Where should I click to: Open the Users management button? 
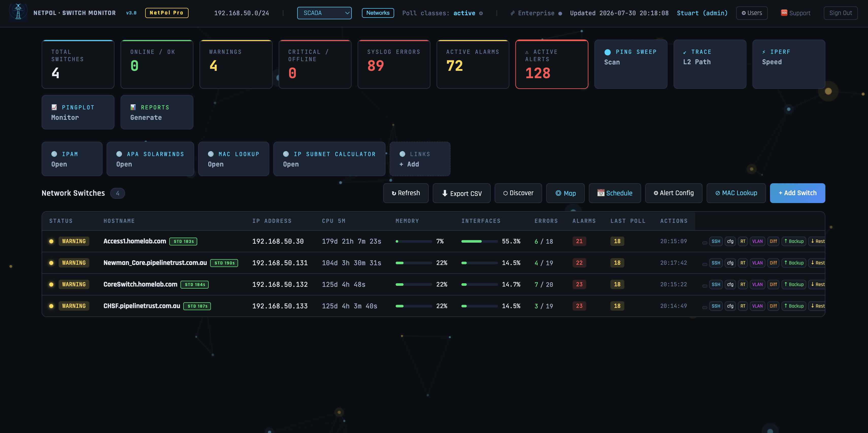pos(752,13)
